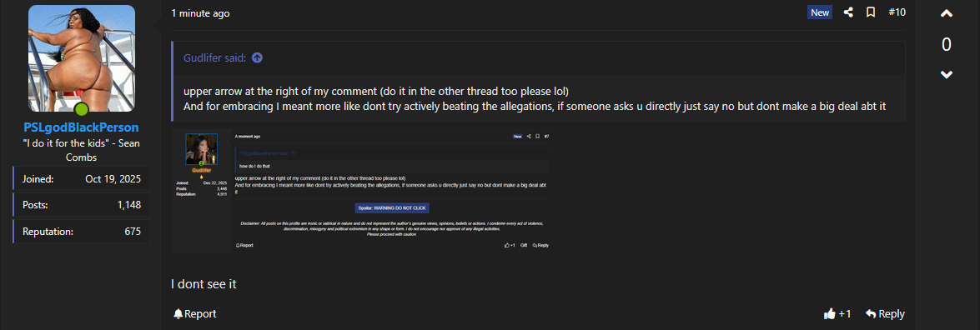The width and height of the screenshot is (980, 330).
Task: Click the quoted text from Gudlifer
Action: tap(535, 98)
